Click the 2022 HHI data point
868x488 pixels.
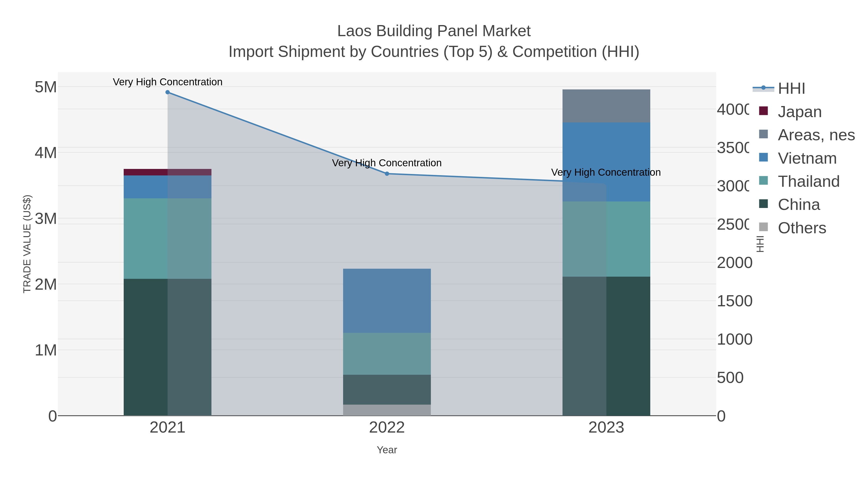click(387, 174)
